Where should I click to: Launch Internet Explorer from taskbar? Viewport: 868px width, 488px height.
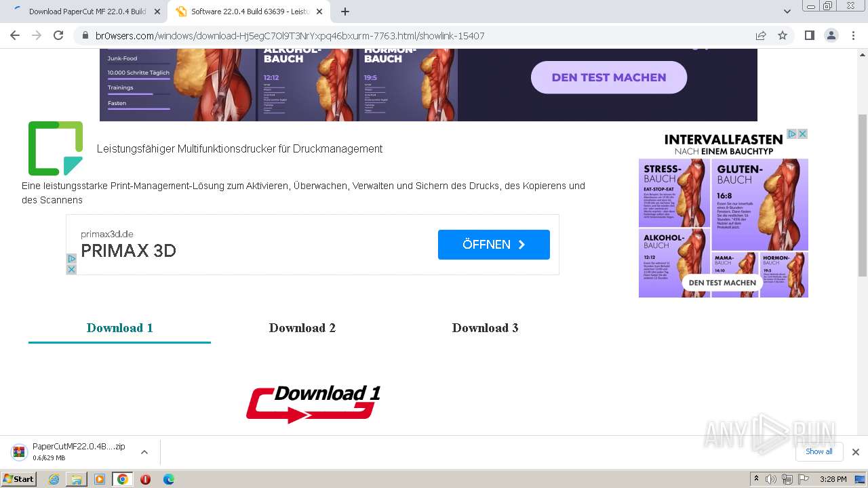54,479
